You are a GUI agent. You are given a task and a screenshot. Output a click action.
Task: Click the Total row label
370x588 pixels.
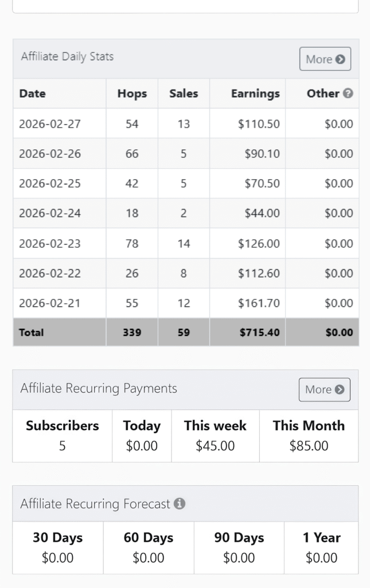click(32, 332)
